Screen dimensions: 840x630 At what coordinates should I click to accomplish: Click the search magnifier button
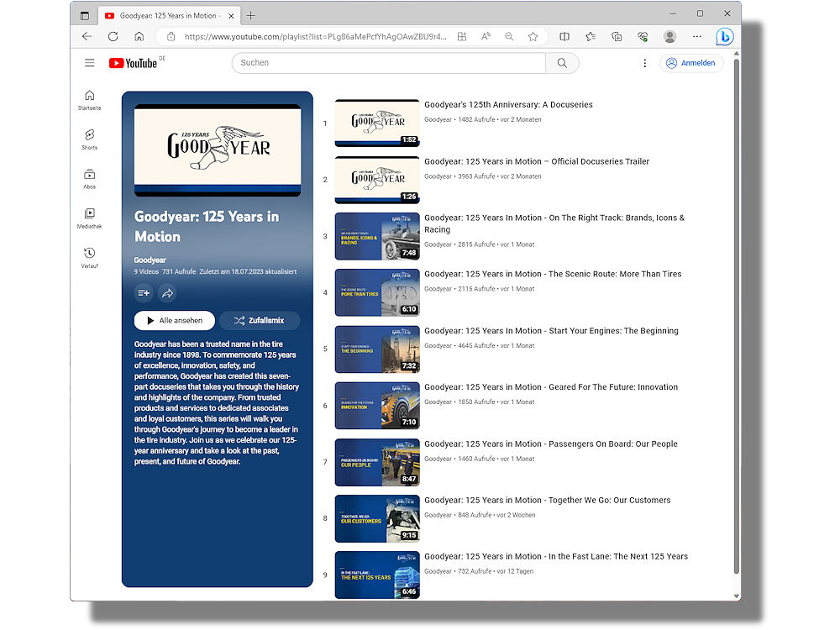tap(562, 63)
